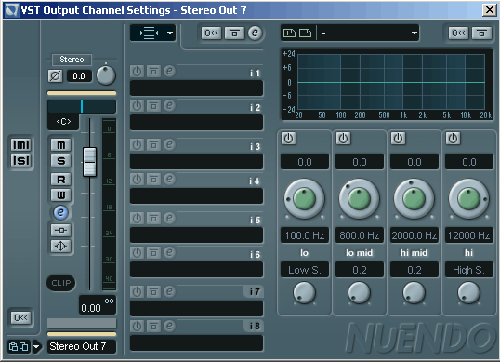Click the fader level value 0.00
Viewport: 500px width, 362px height.
pyautogui.click(x=97, y=305)
